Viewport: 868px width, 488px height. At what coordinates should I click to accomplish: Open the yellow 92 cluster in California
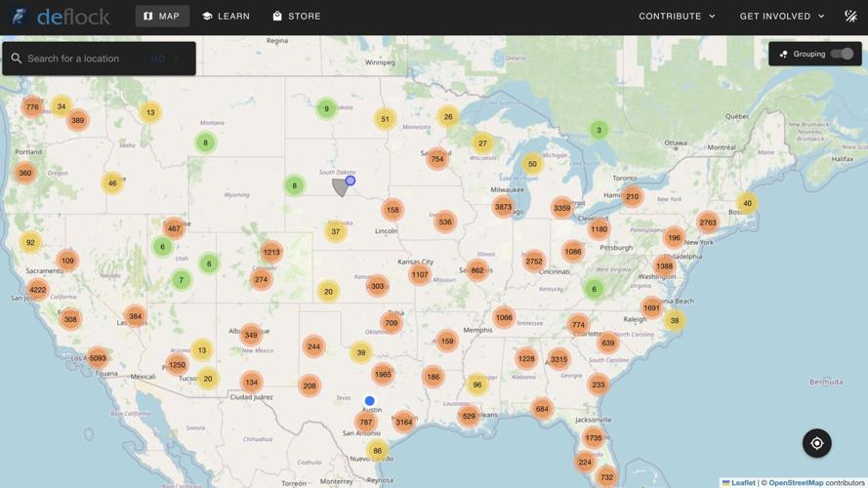point(30,242)
